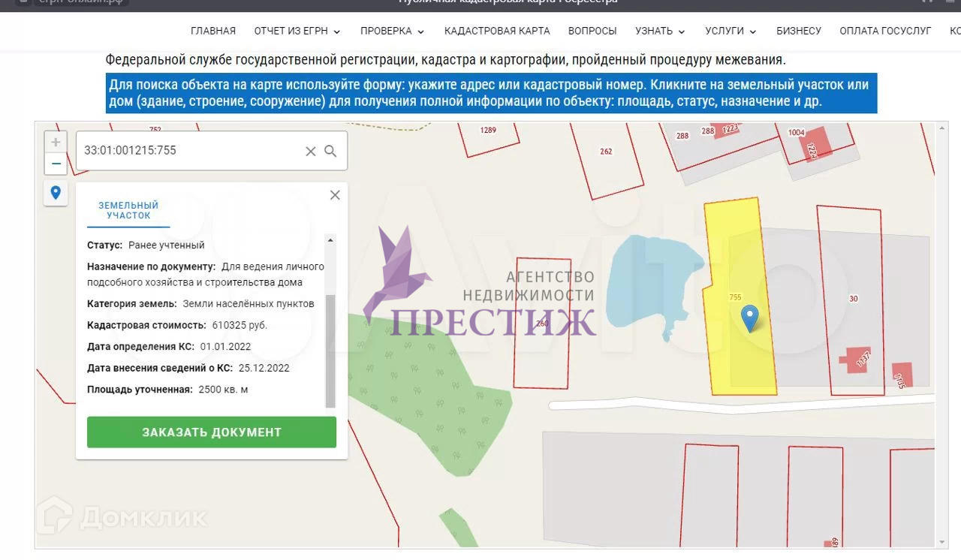
Task: Click the blue location marker on parcel 755
Action: click(x=749, y=318)
